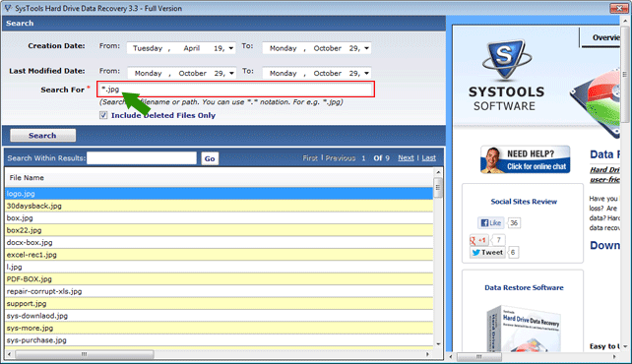Click the file list scroll down arrow
This screenshot has height=364, width=632.
click(x=438, y=344)
